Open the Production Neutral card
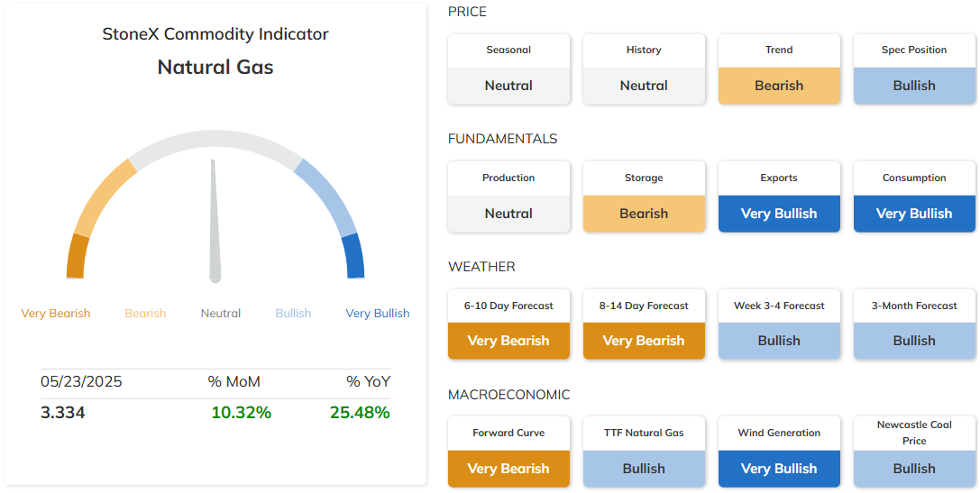 pos(508,196)
